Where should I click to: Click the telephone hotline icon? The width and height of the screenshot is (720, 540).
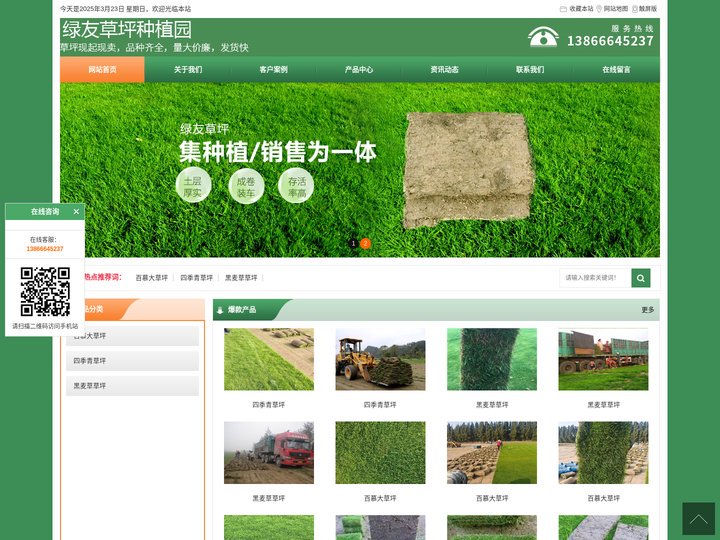pyautogui.click(x=543, y=37)
